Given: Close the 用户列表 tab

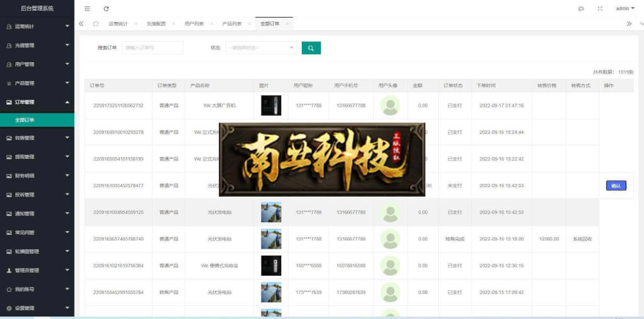Looking at the screenshot, I should click(x=211, y=24).
